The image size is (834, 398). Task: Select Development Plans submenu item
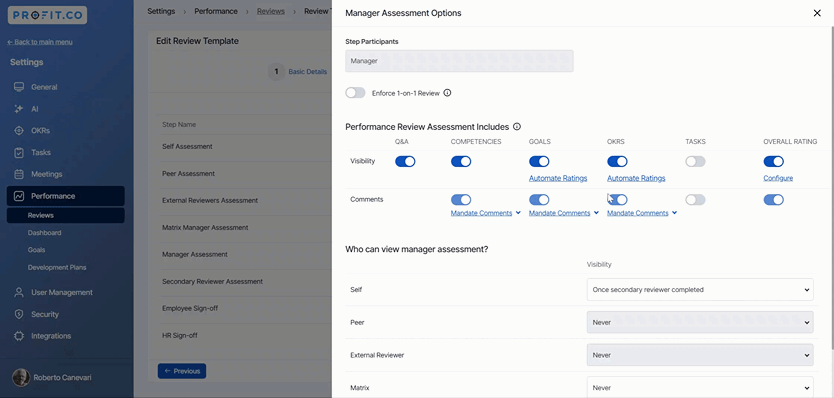coord(57,267)
